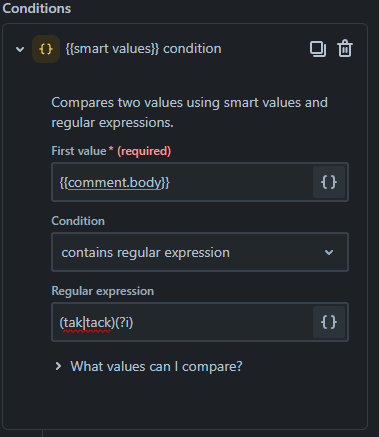
Task: Open smart value picker for Regular expression
Action: click(x=329, y=322)
